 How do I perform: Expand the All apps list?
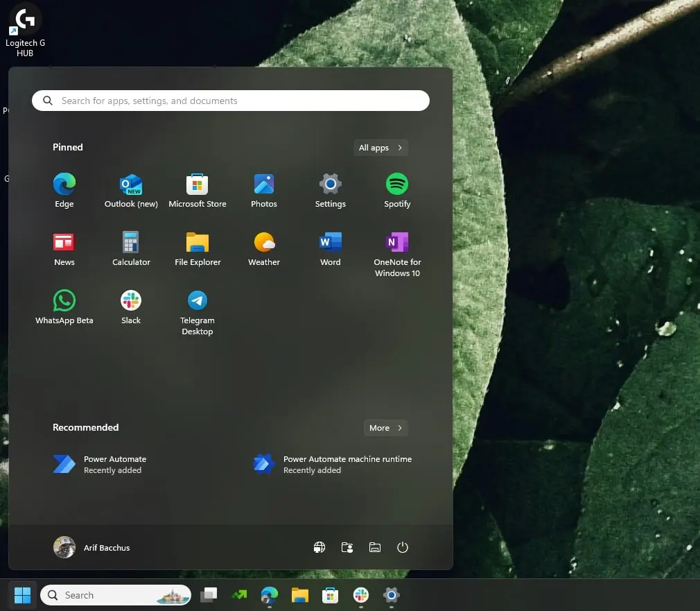point(380,148)
